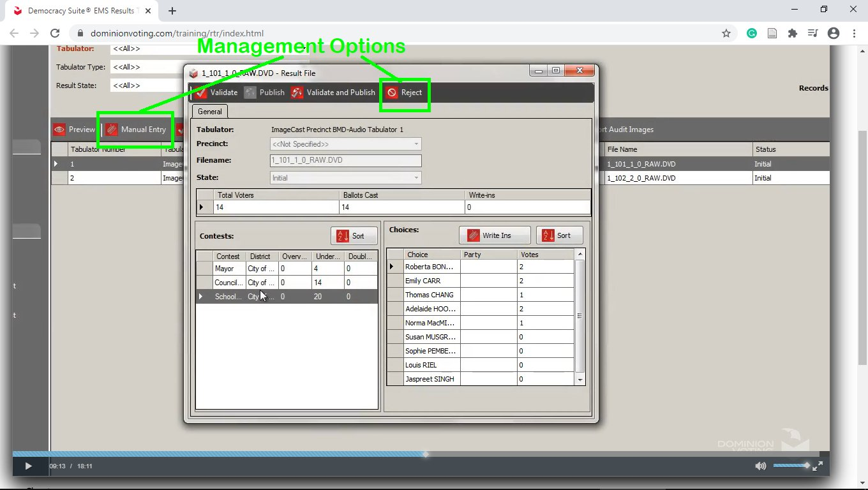Click the Choices list vertical scrollbar thumb
This screenshot has height=490, width=868.
click(580, 316)
